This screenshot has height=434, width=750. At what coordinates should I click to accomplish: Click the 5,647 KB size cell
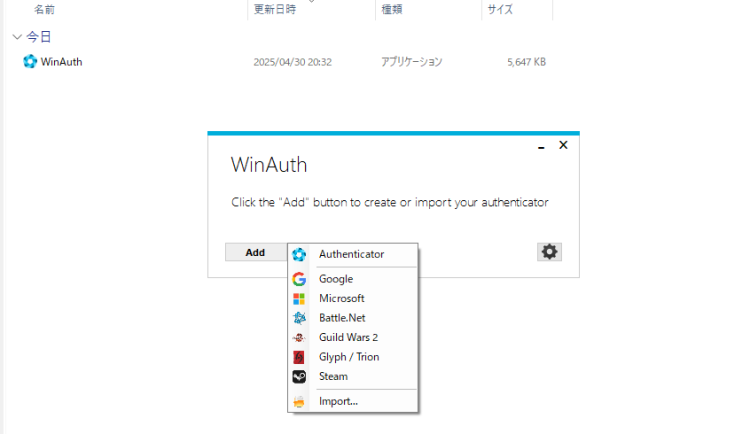(527, 62)
